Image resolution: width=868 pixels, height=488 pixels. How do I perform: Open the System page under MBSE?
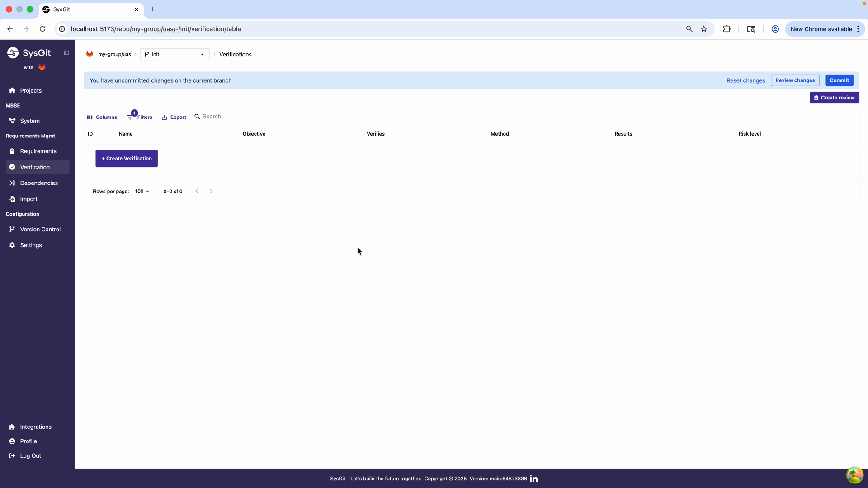coord(30,121)
